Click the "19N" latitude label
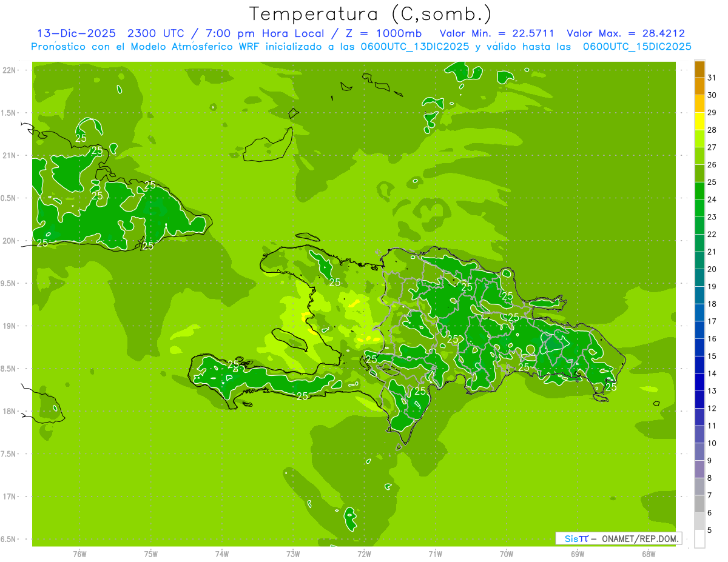The height and width of the screenshot is (562, 728). [10, 326]
